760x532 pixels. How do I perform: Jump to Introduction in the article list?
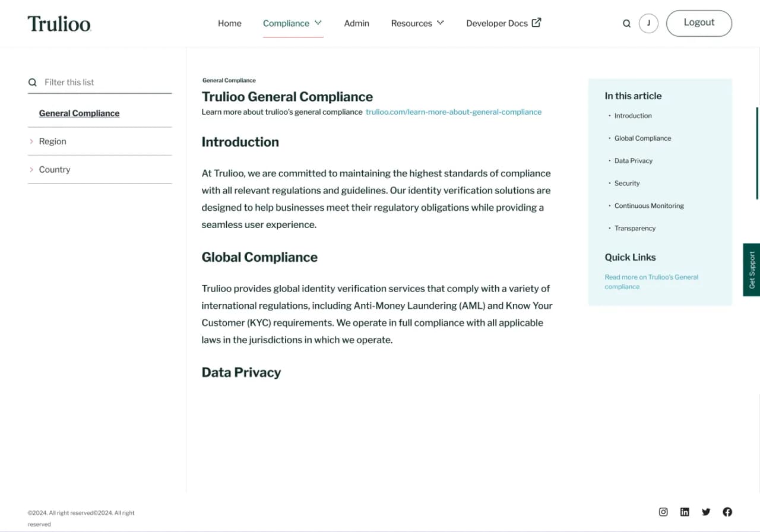[633, 116]
